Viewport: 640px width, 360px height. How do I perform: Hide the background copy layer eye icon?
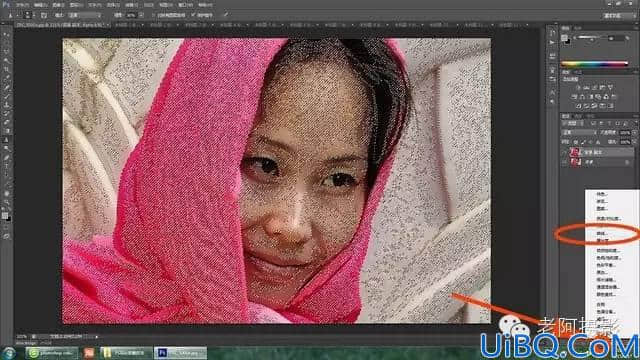click(564, 152)
